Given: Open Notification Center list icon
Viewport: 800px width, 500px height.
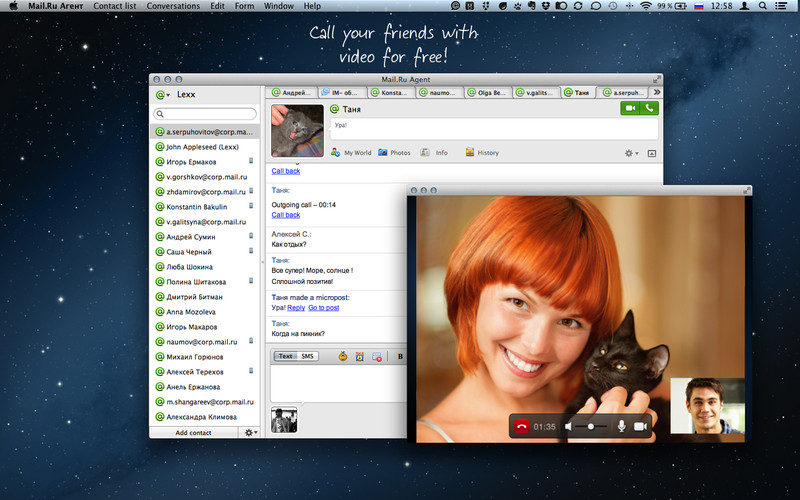Looking at the screenshot, I should point(781,6).
